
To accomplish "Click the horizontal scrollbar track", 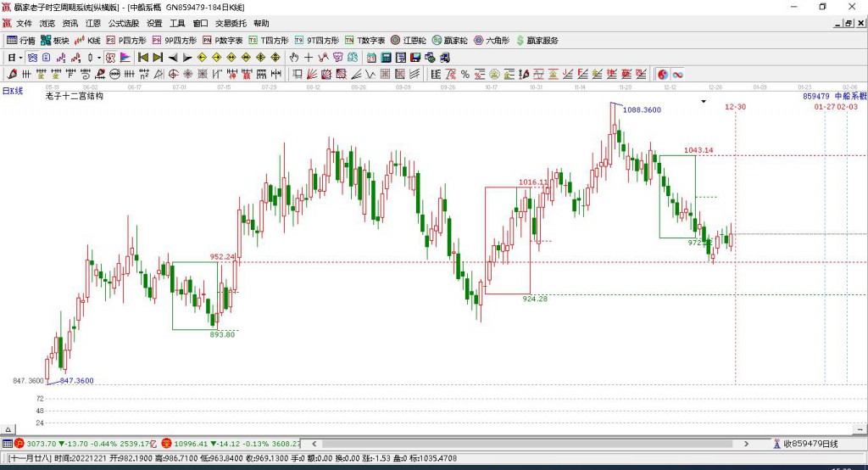I will click(527, 444).
